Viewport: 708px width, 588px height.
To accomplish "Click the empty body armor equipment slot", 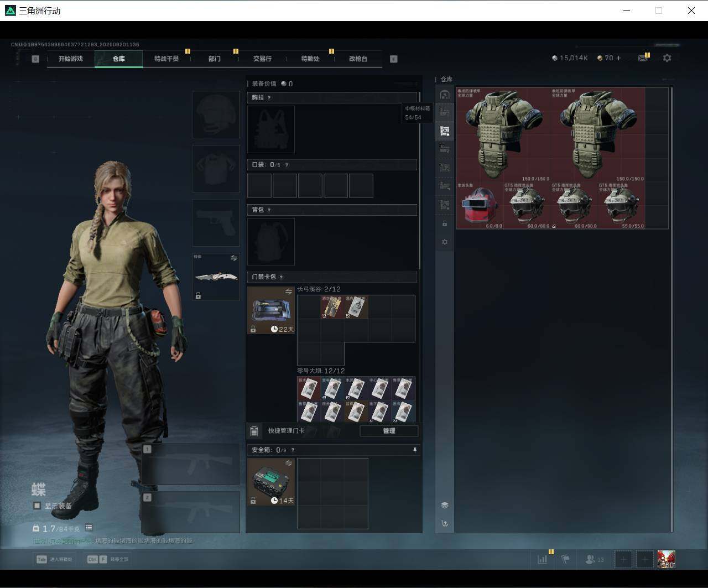I will (x=216, y=169).
